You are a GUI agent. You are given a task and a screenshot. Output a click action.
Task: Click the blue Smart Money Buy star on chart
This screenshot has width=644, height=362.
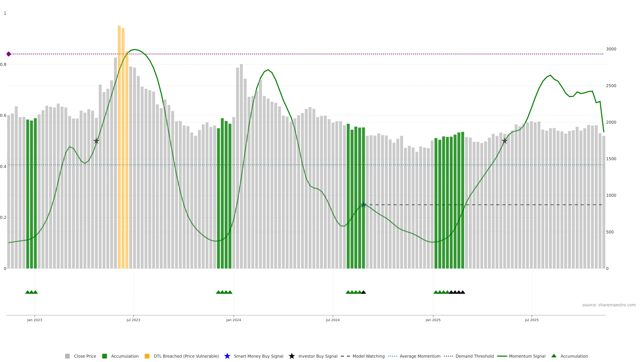point(363,205)
